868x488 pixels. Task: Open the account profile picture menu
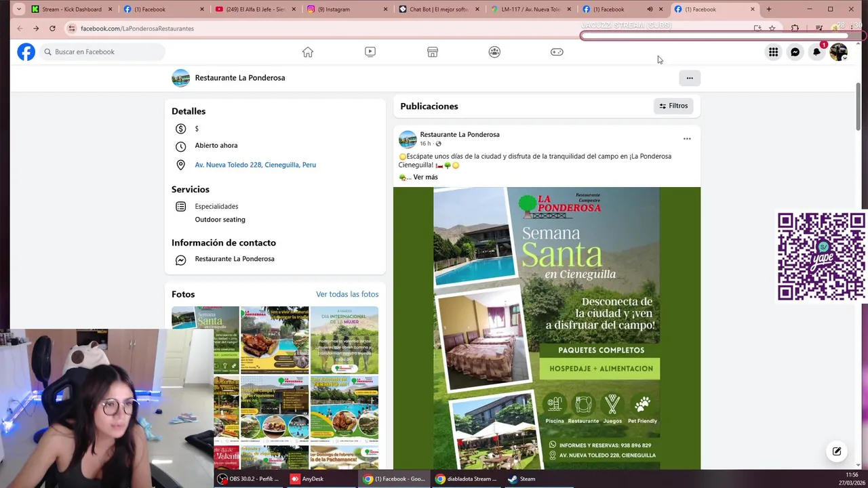838,52
